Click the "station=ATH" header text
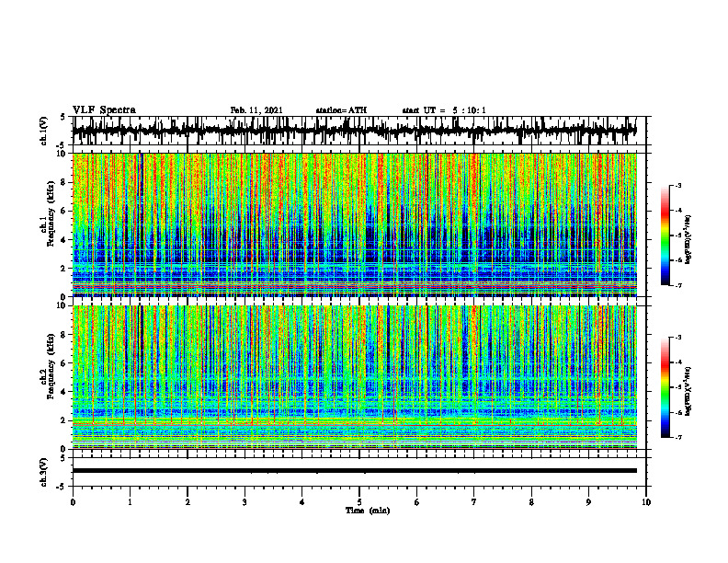 coord(341,110)
